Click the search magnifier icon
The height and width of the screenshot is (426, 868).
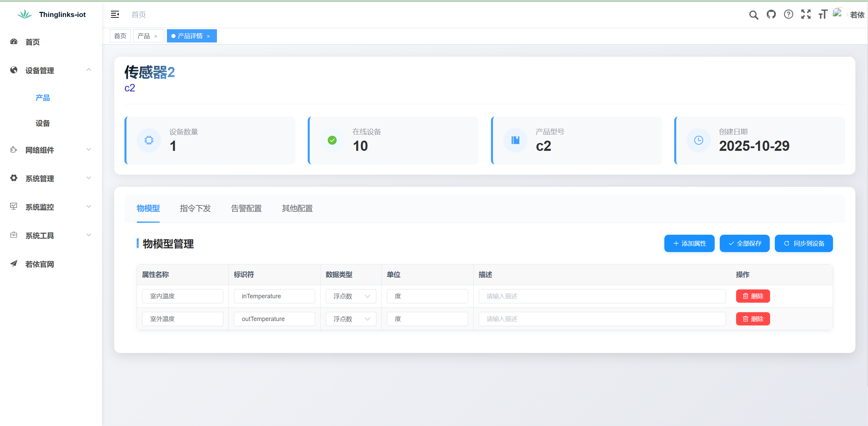pos(753,15)
